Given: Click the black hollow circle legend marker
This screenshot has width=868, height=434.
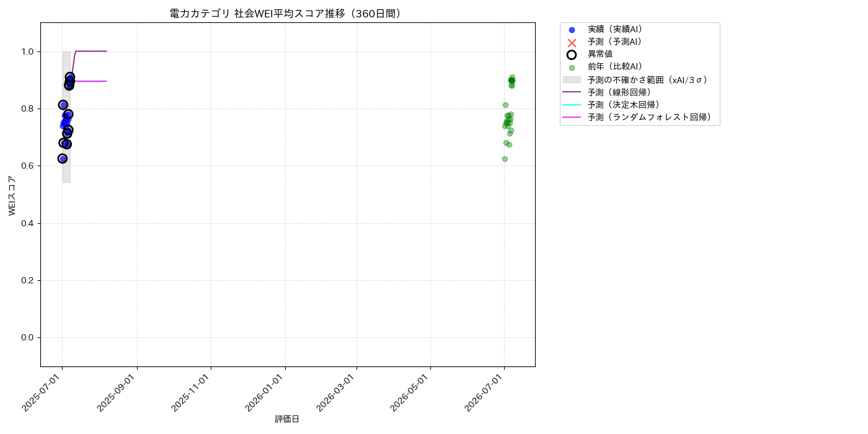Looking at the screenshot, I should (x=572, y=55).
